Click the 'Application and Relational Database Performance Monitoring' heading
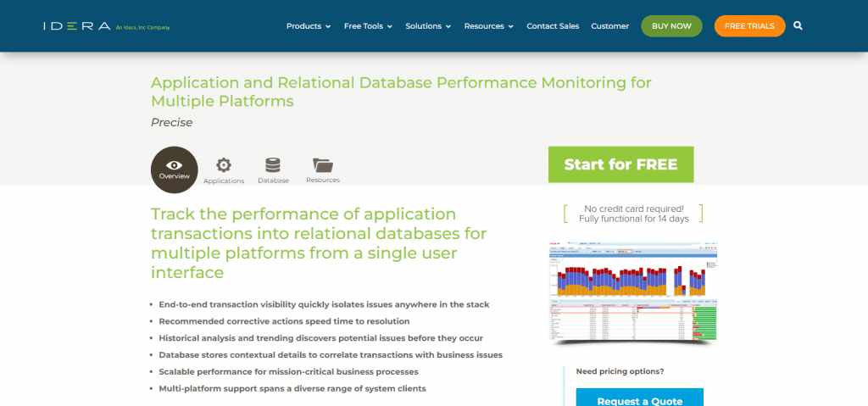This screenshot has height=406, width=868. pyautogui.click(x=401, y=92)
